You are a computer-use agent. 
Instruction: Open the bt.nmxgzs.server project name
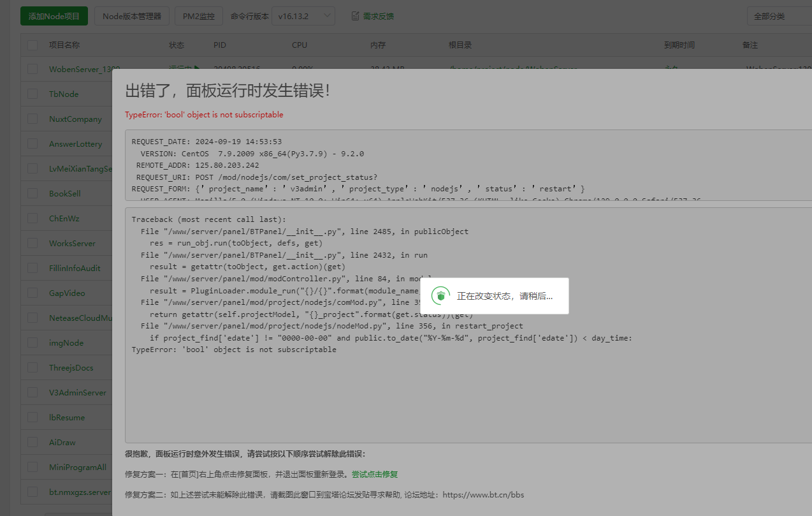[80, 492]
